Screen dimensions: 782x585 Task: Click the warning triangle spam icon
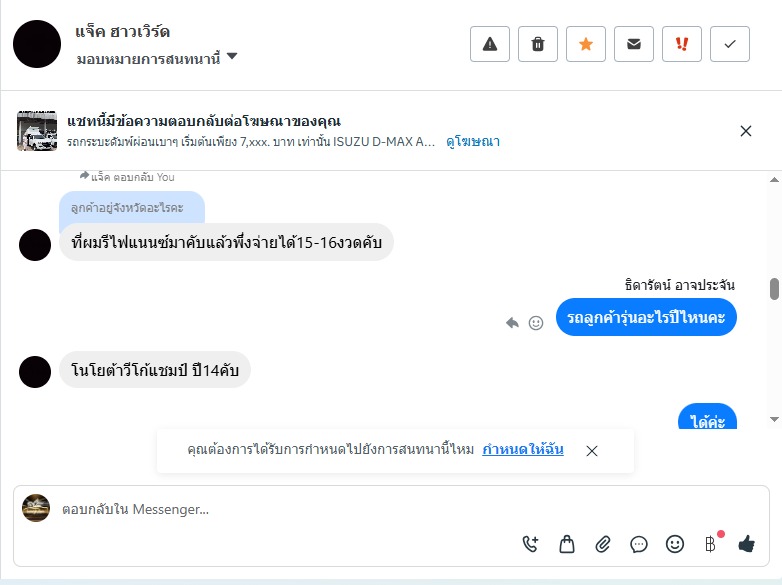click(490, 44)
